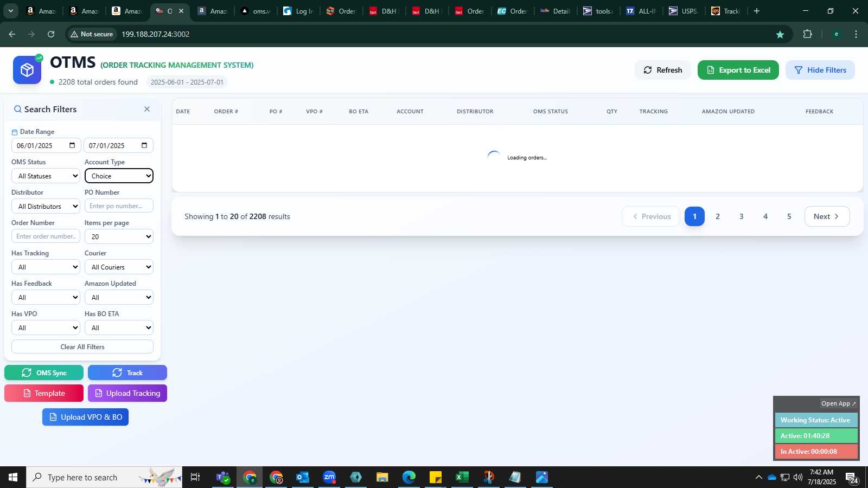
Task: Open the end date calendar picker
Action: coord(144,145)
